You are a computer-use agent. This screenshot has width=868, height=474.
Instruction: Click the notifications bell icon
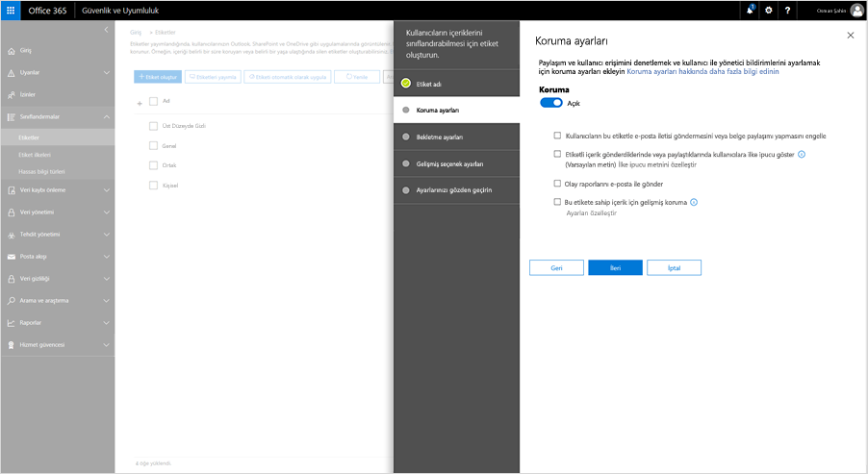point(750,10)
